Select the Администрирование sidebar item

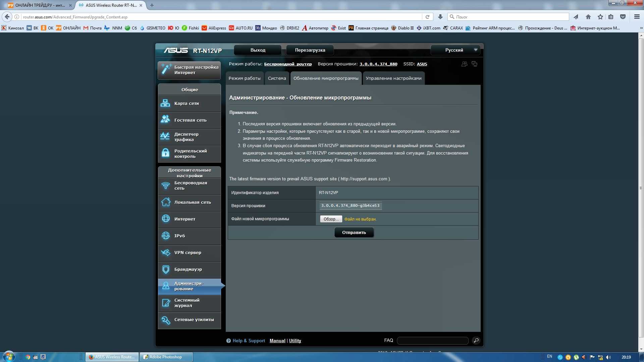coord(190,286)
